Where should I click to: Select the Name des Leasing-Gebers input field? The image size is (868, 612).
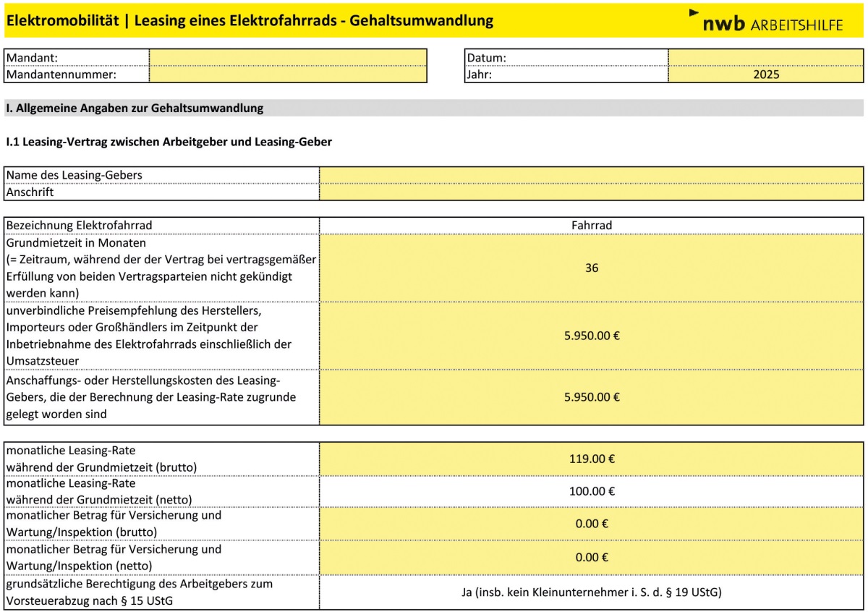(591, 175)
